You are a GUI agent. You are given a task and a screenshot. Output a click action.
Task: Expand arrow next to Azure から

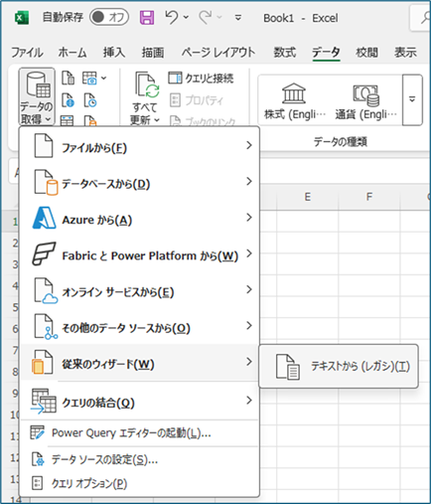pyautogui.click(x=249, y=218)
